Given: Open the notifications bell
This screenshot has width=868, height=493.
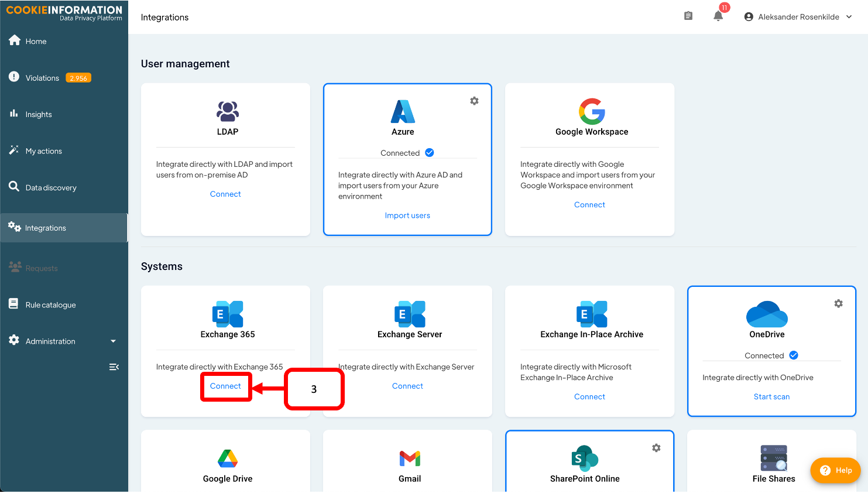Looking at the screenshot, I should tap(718, 16).
